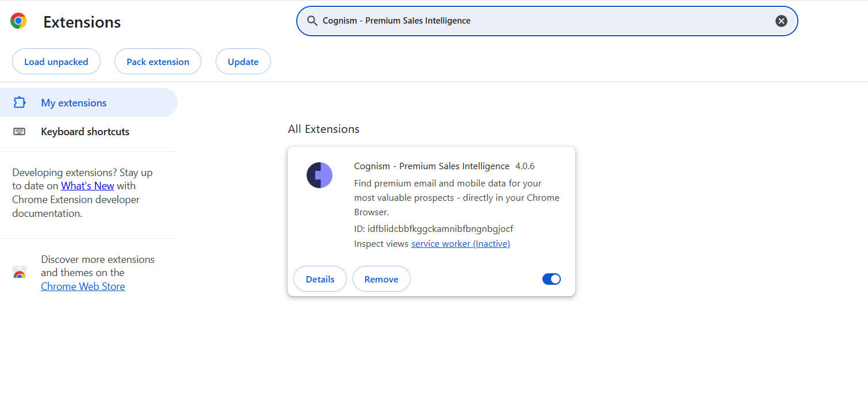Viewport: 868px width, 401px height.
Task: Focus the extensions search input field
Action: [x=541, y=21]
